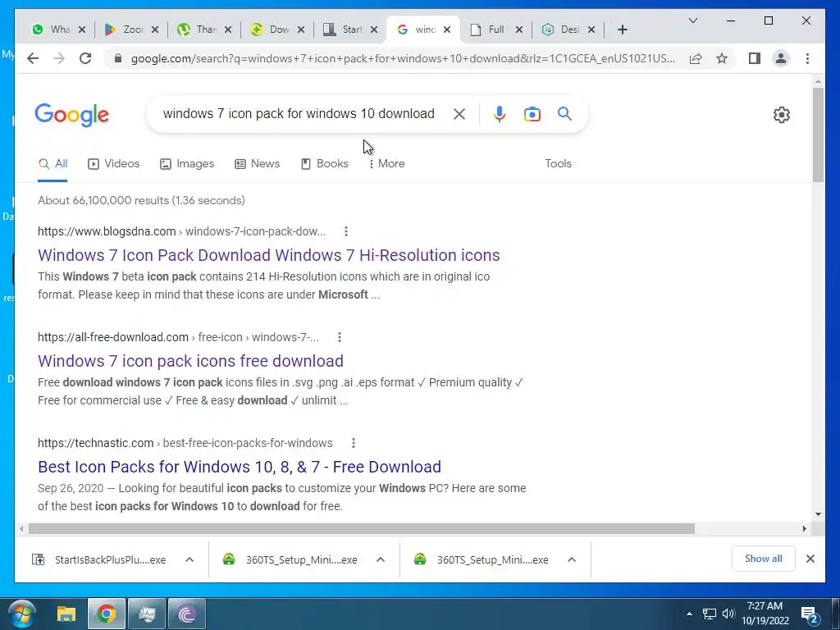Open the monitor app in taskbar
The image size is (840, 630).
click(x=146, y=614)
